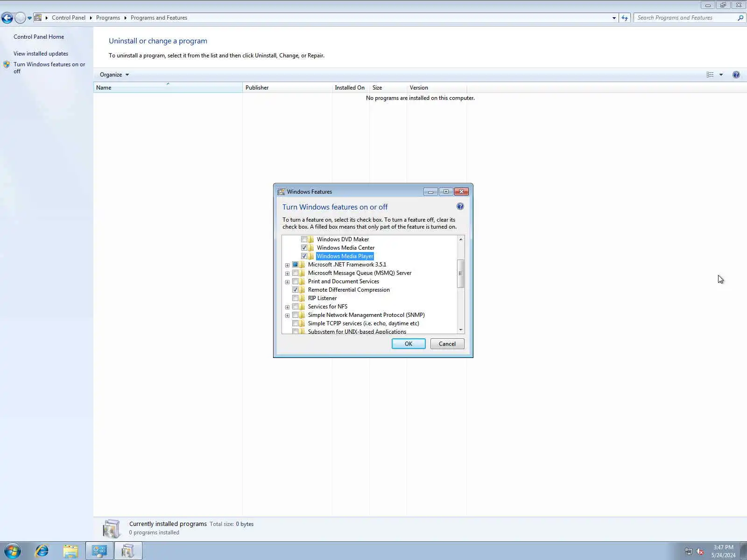The width and height of the screenshot is (747, 560).
Task: Sort by the Publisher column header
Action: (287, 88)
